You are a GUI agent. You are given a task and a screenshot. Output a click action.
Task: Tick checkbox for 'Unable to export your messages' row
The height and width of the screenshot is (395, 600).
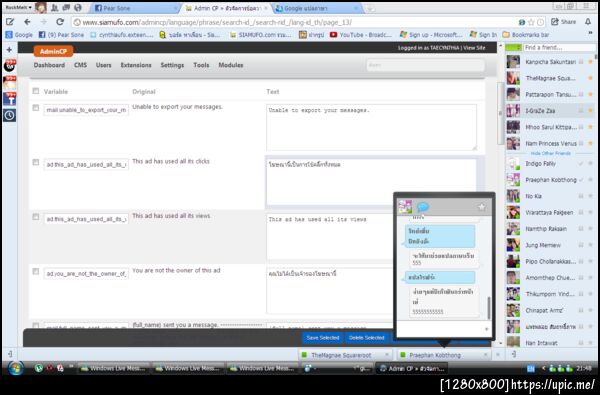coord(36,108)
